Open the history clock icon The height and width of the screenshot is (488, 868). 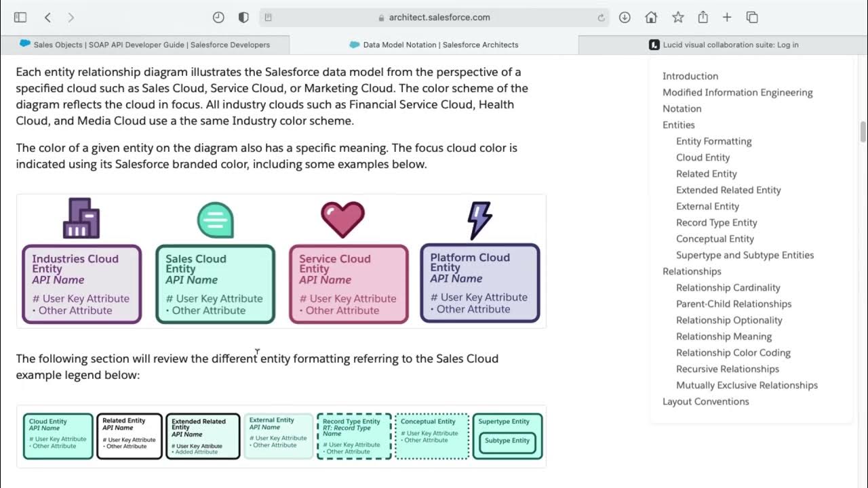point(218,18)
